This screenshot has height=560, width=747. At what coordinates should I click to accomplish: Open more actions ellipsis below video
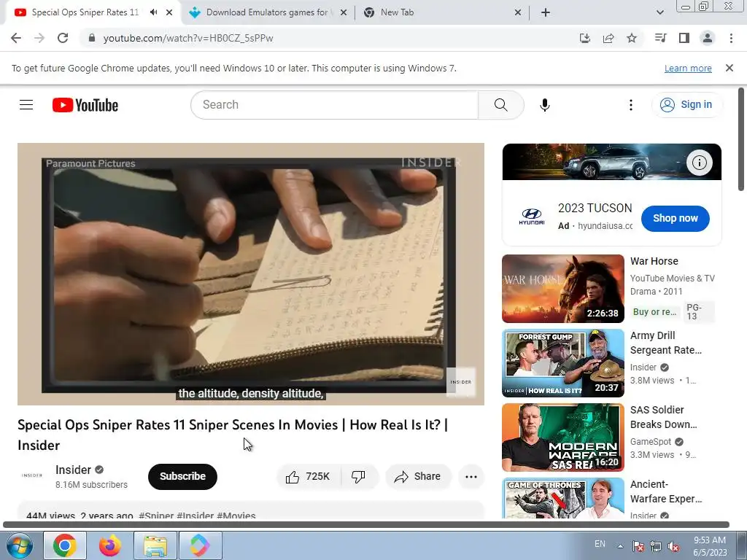pyautogui.click(x=471, y=477)
